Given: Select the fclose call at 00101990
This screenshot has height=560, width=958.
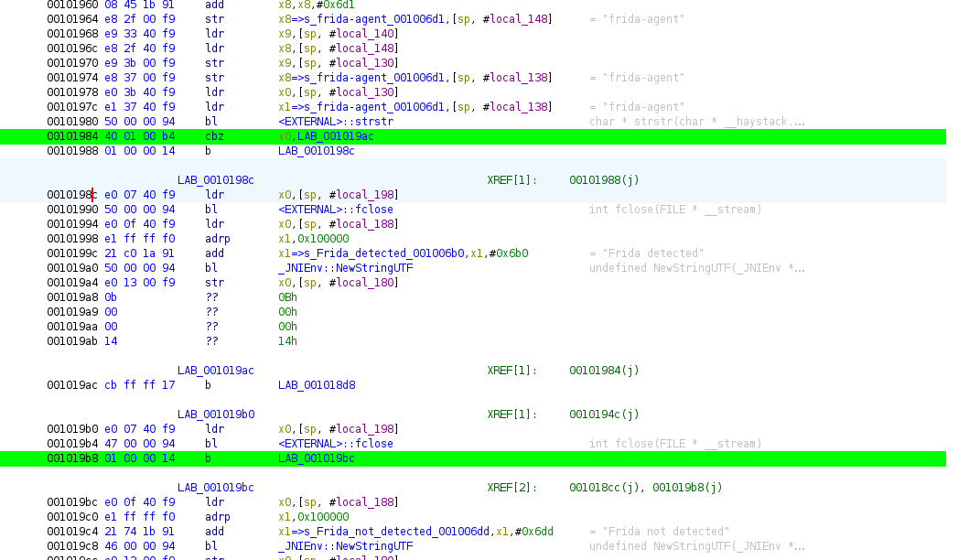Looking at the screenshot, I should 336,210.
